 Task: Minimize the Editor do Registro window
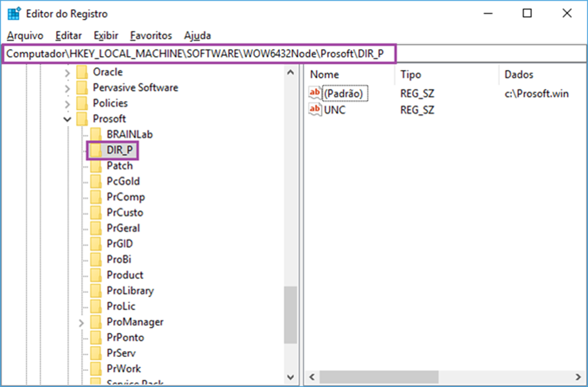click(488, 13)
